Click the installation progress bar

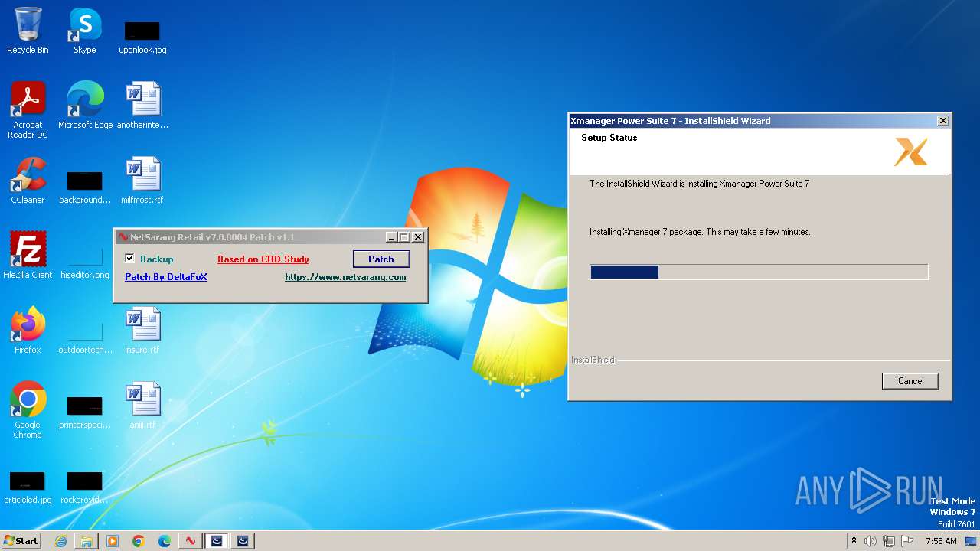pos(759,272)
